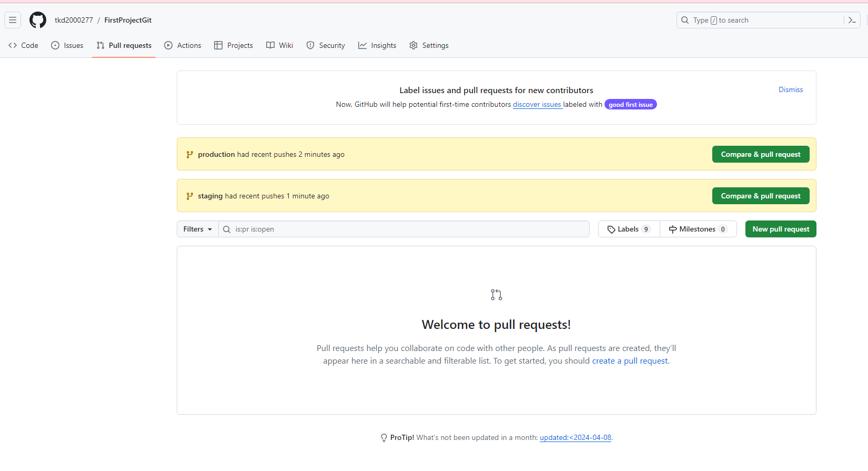The image size is (868, 471).
Task: Open the Labels list
Action: (x=629, y=229)
